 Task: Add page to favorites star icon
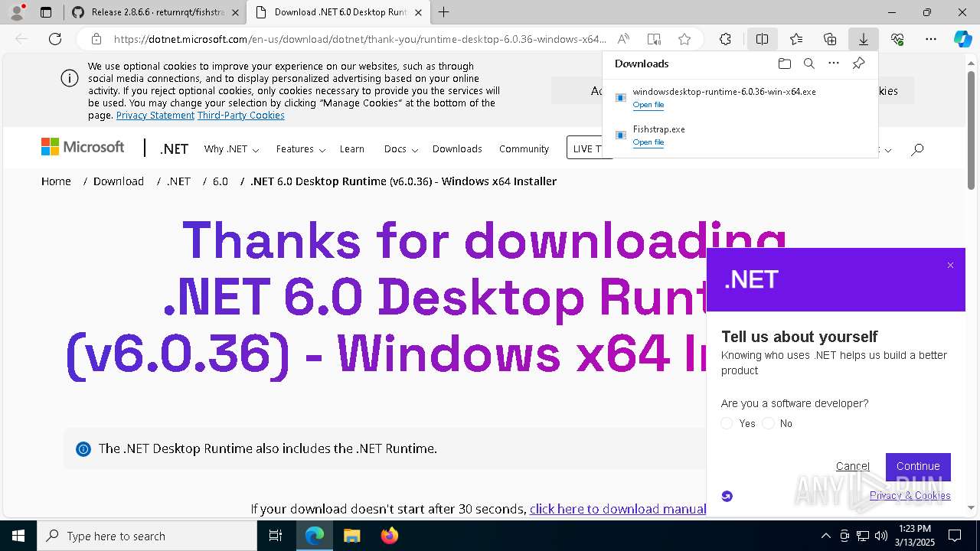coord(684,39)
